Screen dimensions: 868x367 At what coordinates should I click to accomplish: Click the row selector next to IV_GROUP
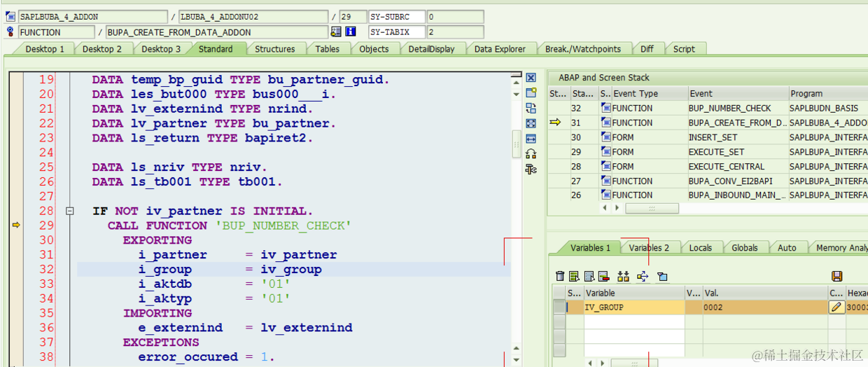click(x=559, y=307)
